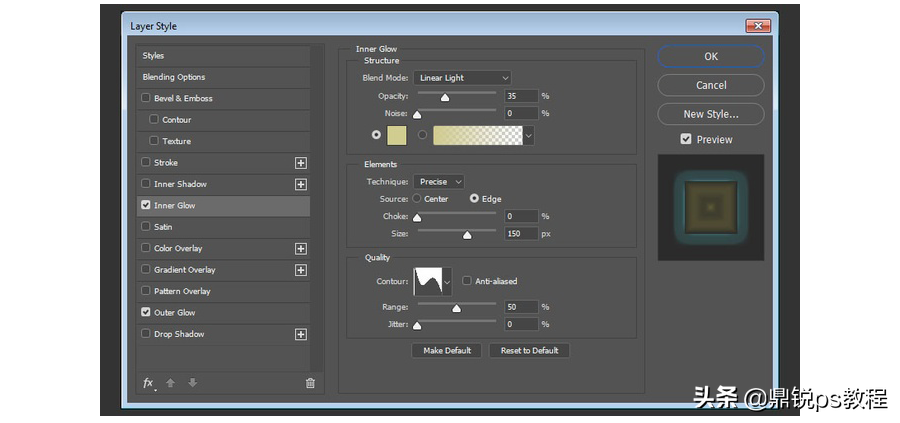Select the solid color radio button
The height and width of the screenshot is (423, 900).
tap(376, 135)
